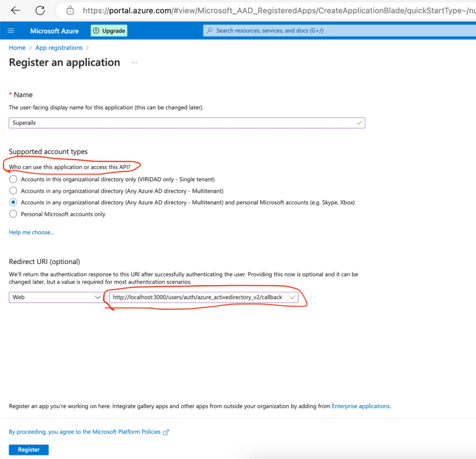Expand the Web platform dropdown
The width and height of the screenshot is (476, 459).
point(56,297)
